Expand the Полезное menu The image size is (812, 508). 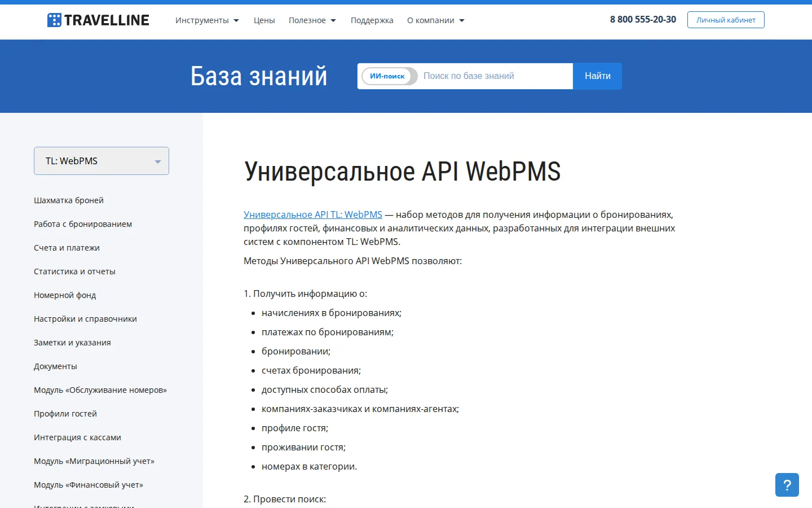[312, 20]
